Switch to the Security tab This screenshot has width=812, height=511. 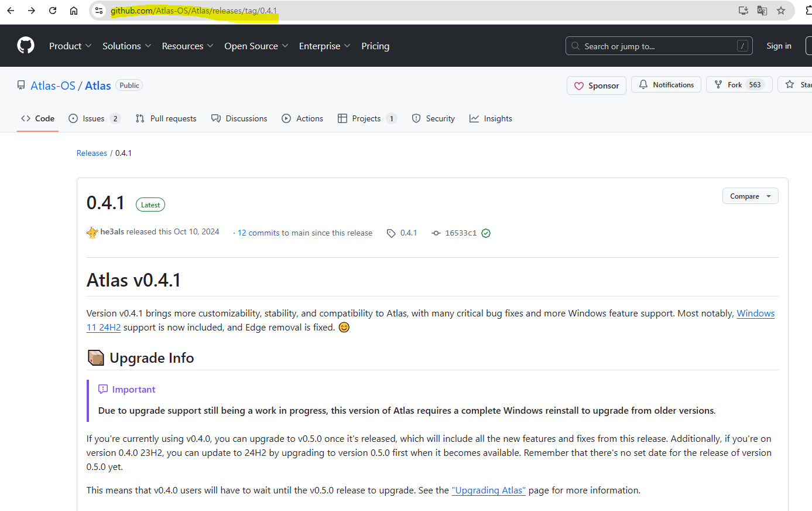click(x=433, y=118)
